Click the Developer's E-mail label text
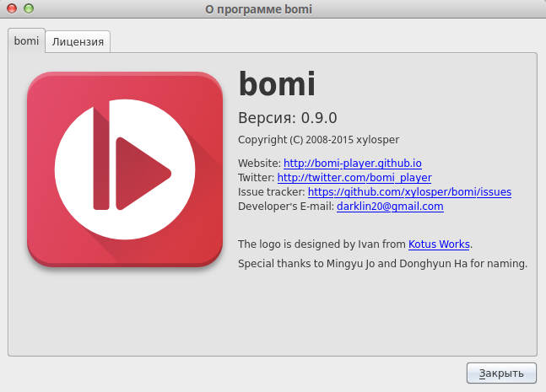 tap(286, 207)
